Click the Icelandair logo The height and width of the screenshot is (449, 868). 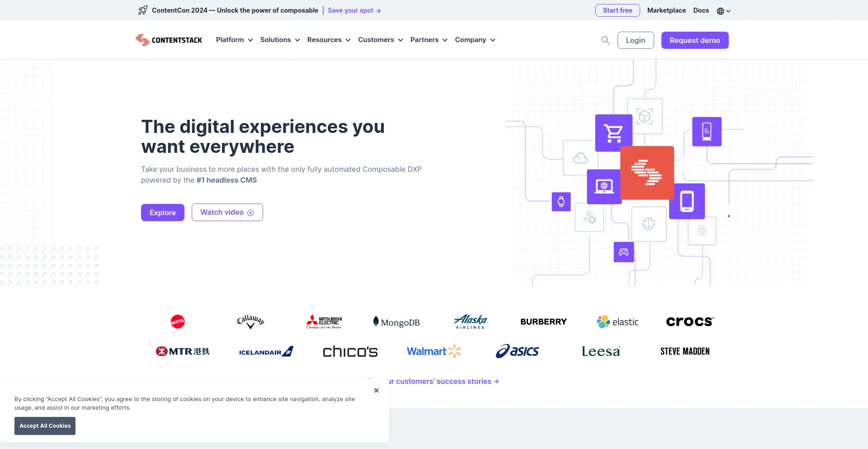pos(266,352)
